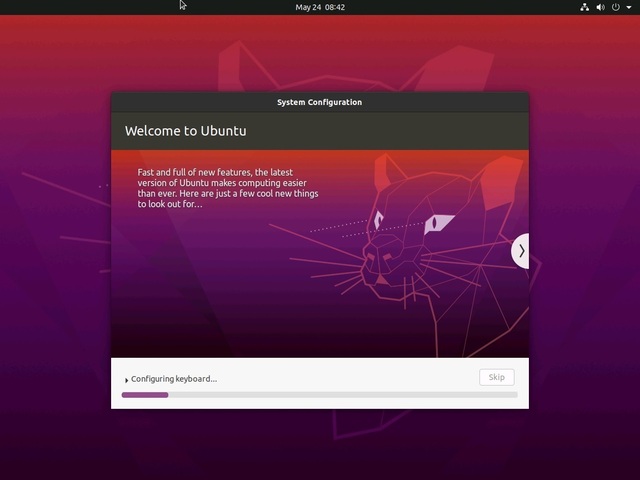This screenshot has width=640, height=480.
Task: Click the unfilled part of the progress bar
Action: click(340, 395)
